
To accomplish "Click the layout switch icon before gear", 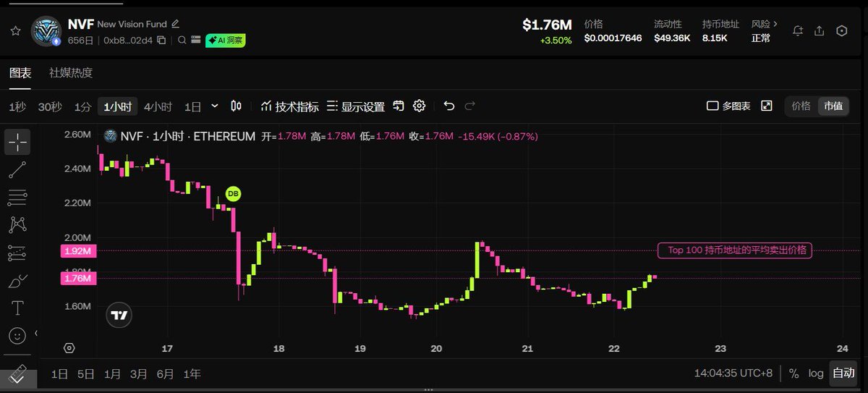I will (x=399, y=106).
